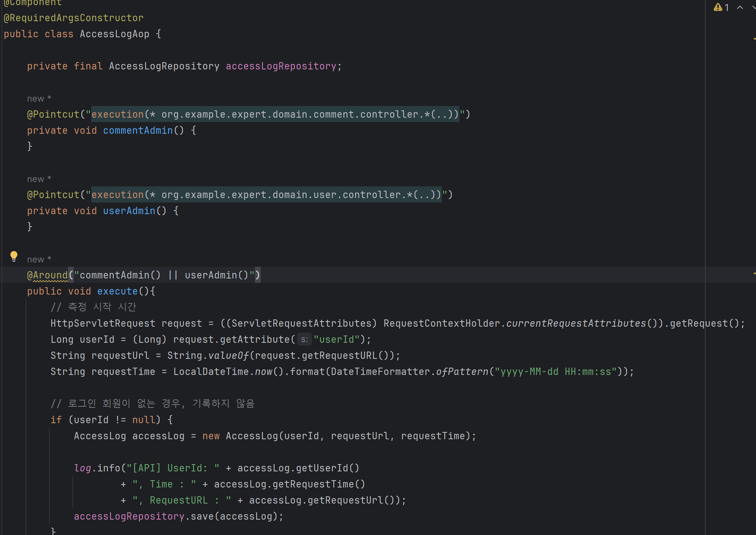Place cursor on userAdmin method declaration name
756x535 pixels.
point(129,211)
